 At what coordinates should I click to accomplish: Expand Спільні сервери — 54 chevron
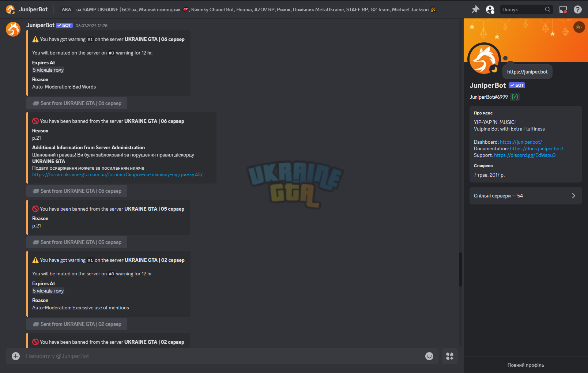(x=573, y=196)
